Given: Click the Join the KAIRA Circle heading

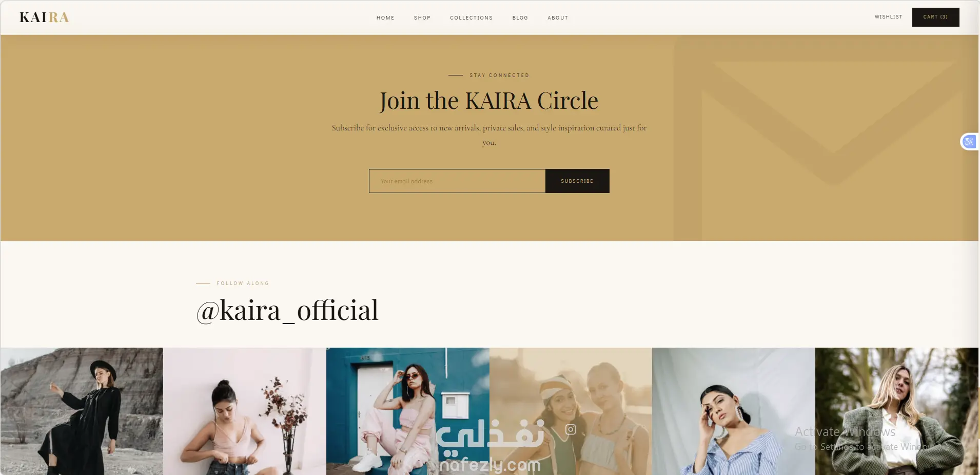Looking at the screenshot, I should pyautogui.click(x=489, y=101).
